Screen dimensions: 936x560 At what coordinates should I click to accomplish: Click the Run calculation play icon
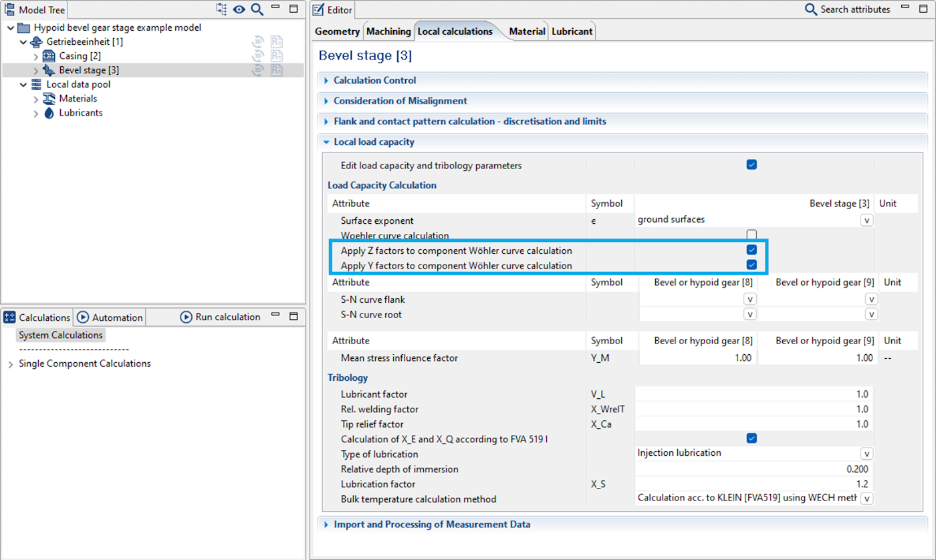tap(186, 317)
